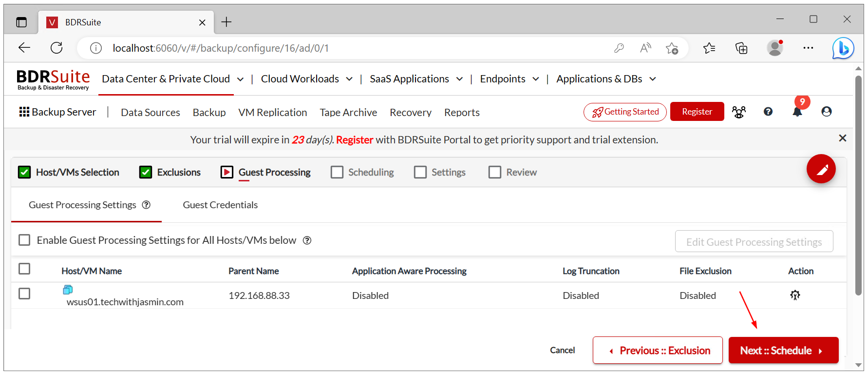Close the BDRSuite browser tab
The width and height of the screenshot is (868, 374).
pos(202,22)
